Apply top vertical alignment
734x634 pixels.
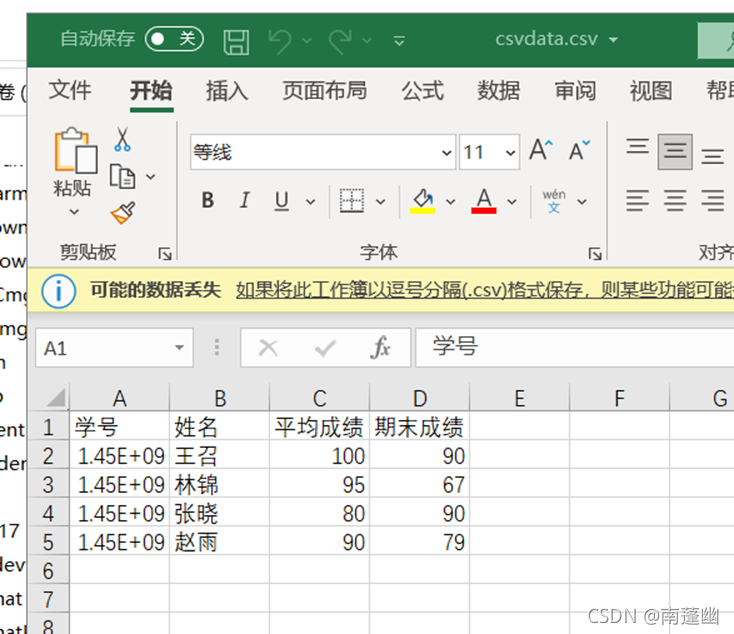tap(638, 146)
